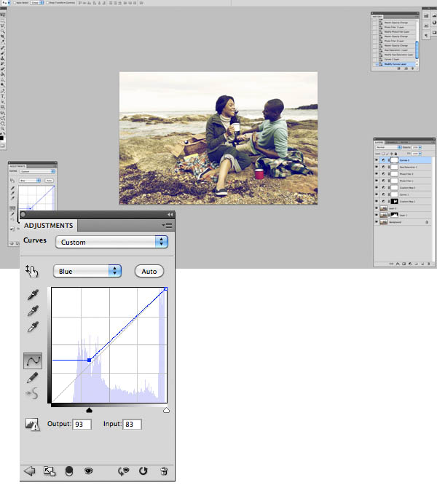The height and width of the screenshot is (504, 437).
Task: Pick the gray point eyedropper in Curves
Action: coord(32,311)
